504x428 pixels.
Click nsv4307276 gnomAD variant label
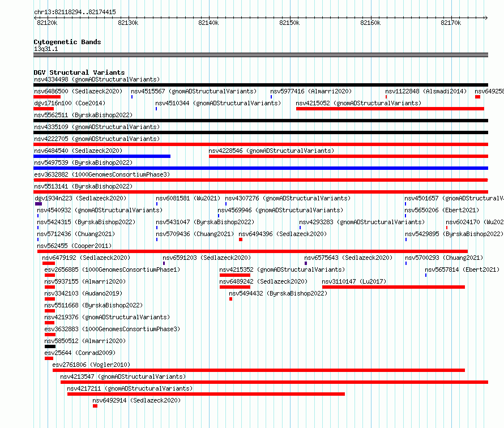coord(288,198)
